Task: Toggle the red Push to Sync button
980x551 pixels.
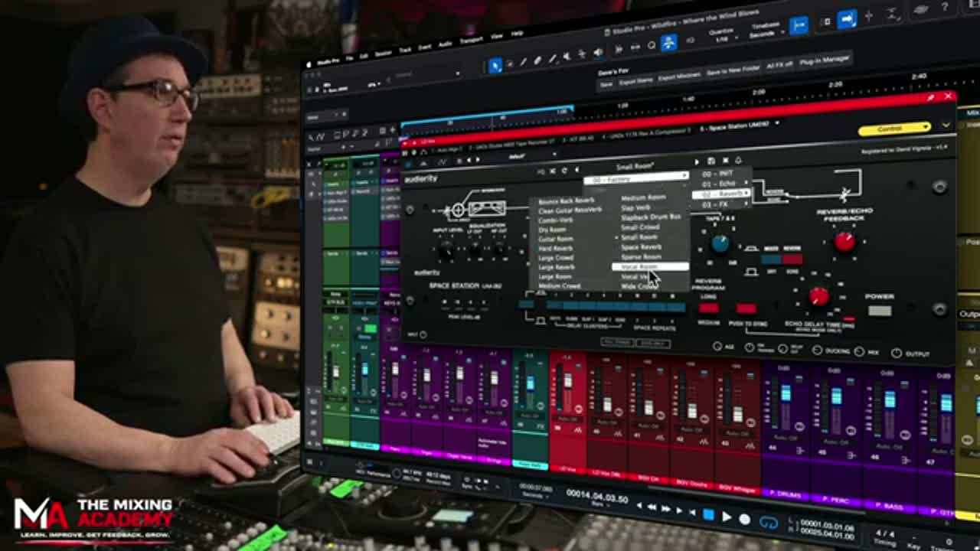Action: click(746, 308)
